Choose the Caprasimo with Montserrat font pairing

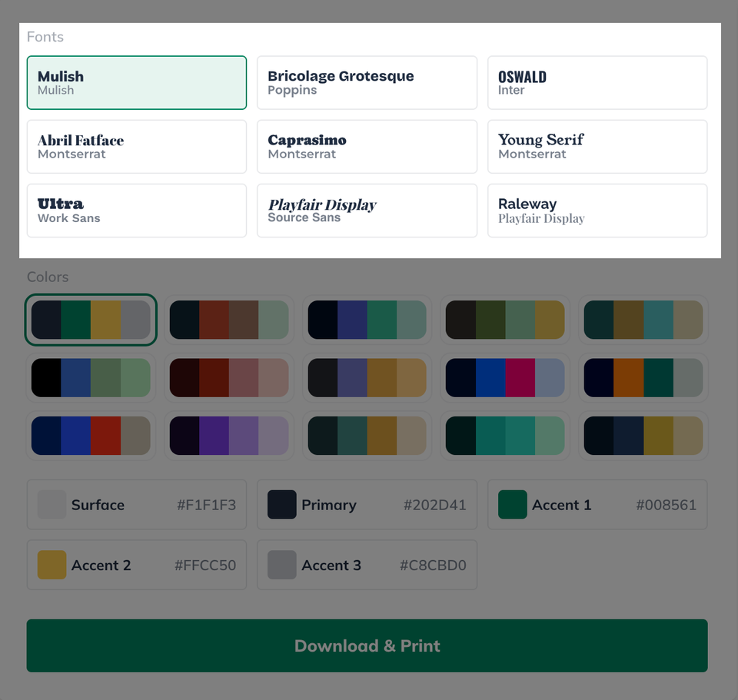click(x=367, y=147)
